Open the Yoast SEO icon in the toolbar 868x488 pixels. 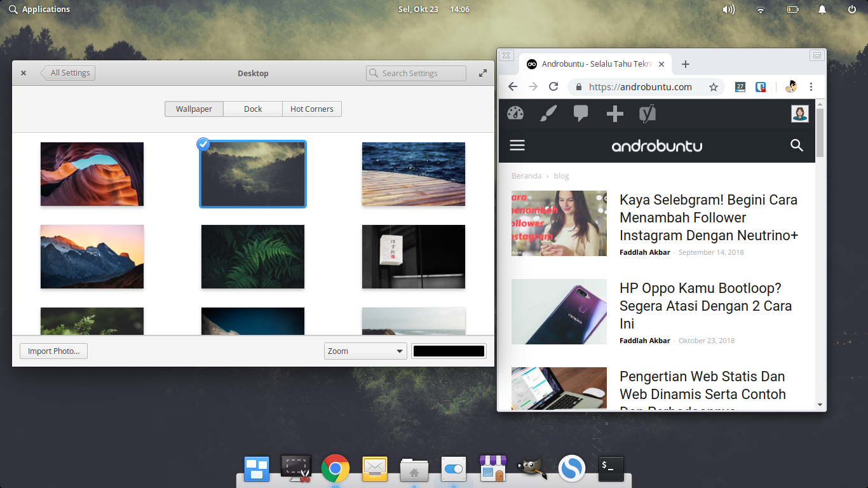pos(647,113)
